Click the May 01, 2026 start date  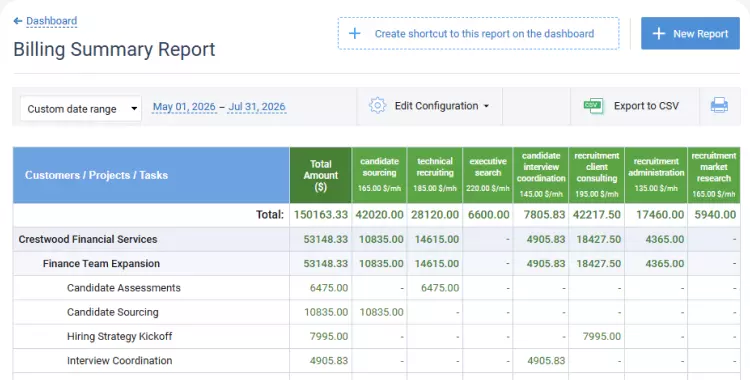184,107
